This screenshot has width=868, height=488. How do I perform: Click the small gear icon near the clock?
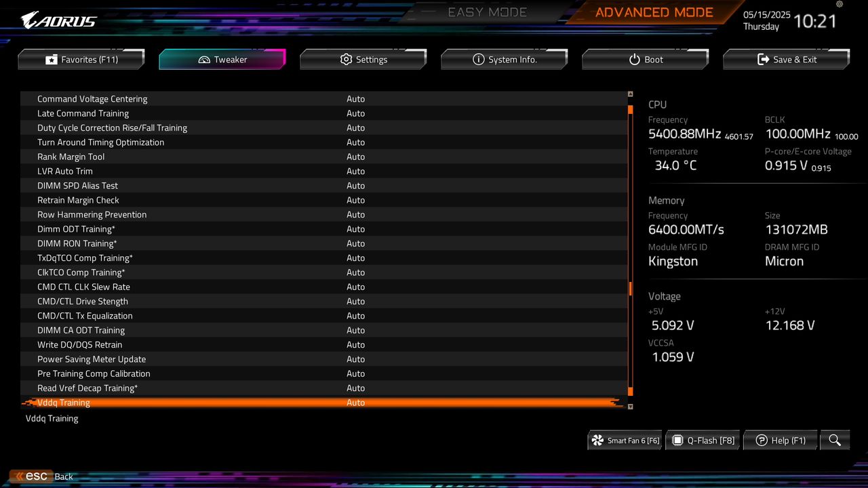click(840, 5)
